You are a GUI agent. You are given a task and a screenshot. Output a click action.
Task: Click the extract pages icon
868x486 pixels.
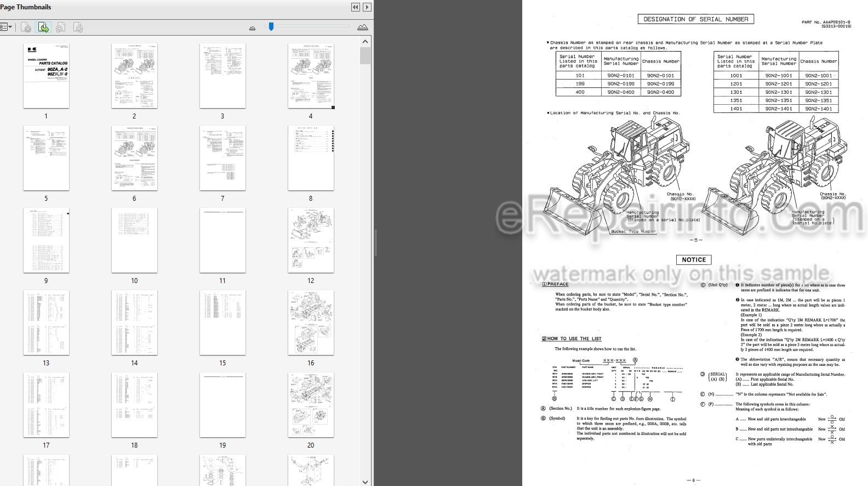coord(43,27)
